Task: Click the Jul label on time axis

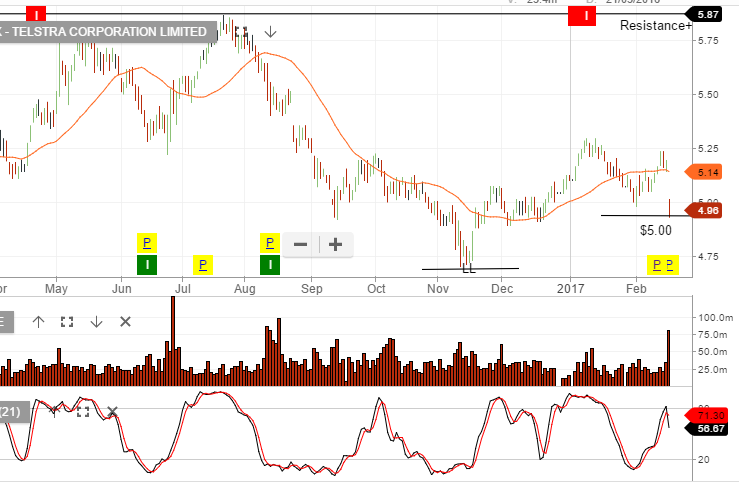Action: [x=183, y=288]
